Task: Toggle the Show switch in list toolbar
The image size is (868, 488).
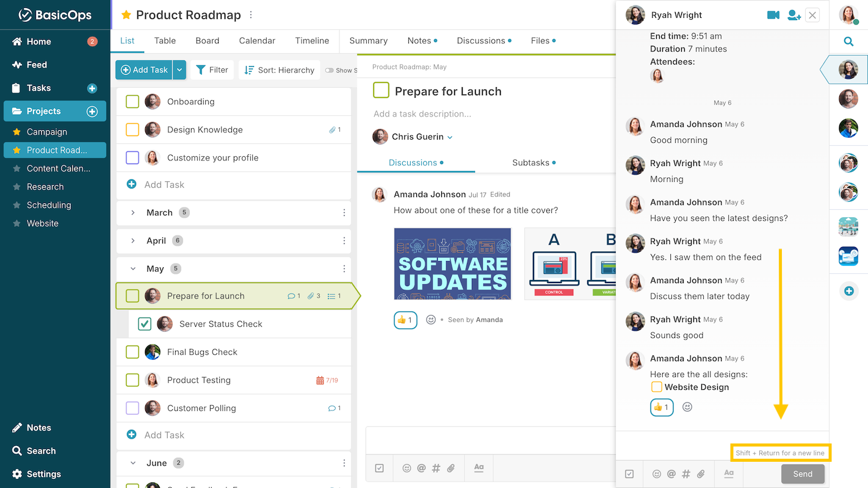Action: click(330, 70)
